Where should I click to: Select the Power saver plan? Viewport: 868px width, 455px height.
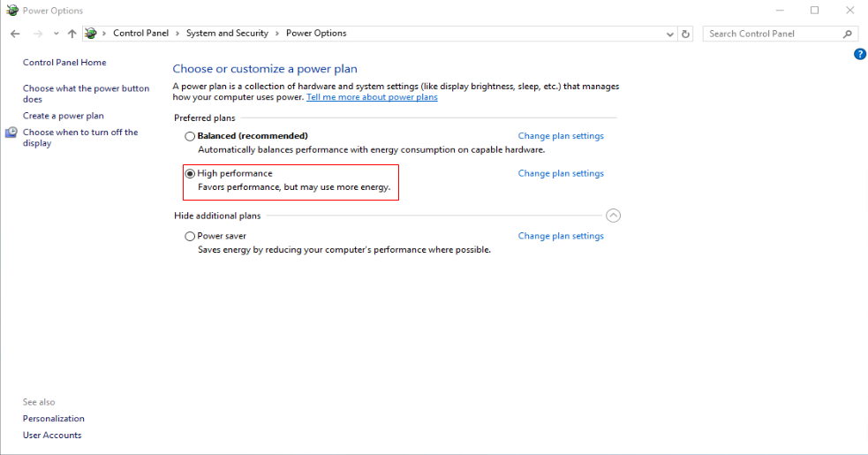click(190, 237)
